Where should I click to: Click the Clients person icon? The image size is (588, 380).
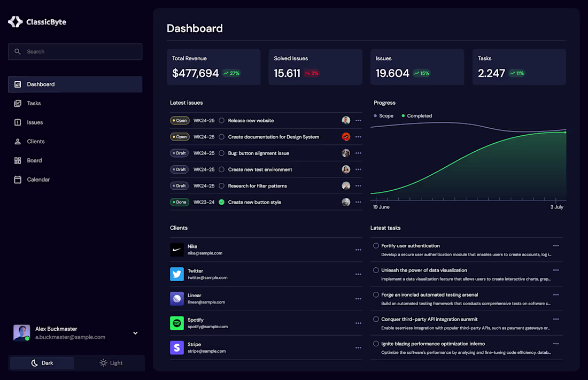tap(18, 142)
